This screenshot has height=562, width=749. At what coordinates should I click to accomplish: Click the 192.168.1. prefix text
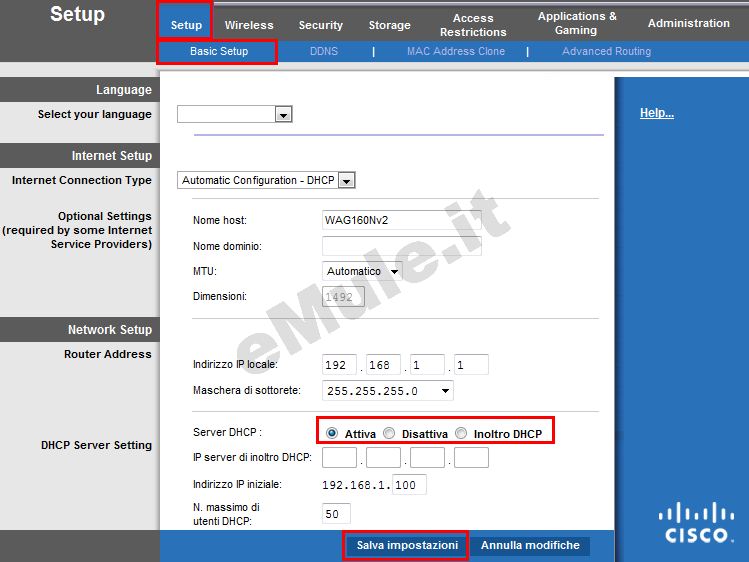click(356, 485)
